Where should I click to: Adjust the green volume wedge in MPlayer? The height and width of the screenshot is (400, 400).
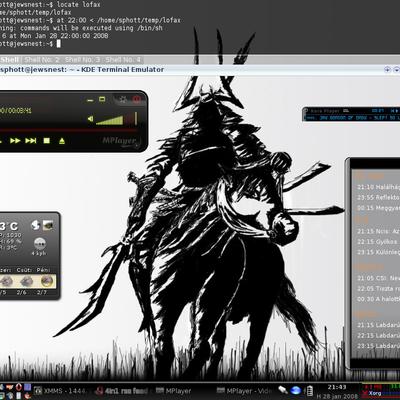pos(110,120)
